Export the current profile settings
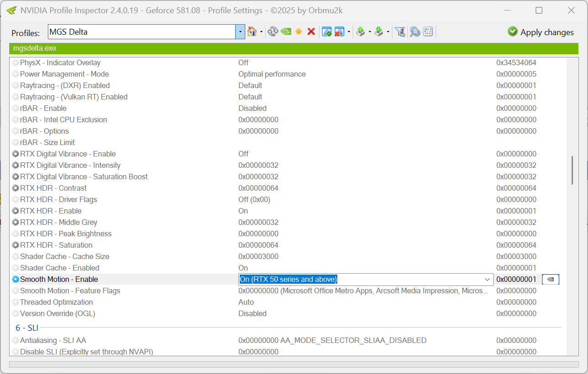The height and width of the screenshot is (374, 588). 361,31
